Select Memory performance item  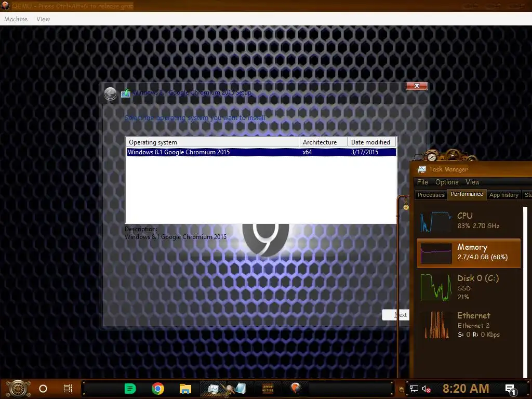468,253
